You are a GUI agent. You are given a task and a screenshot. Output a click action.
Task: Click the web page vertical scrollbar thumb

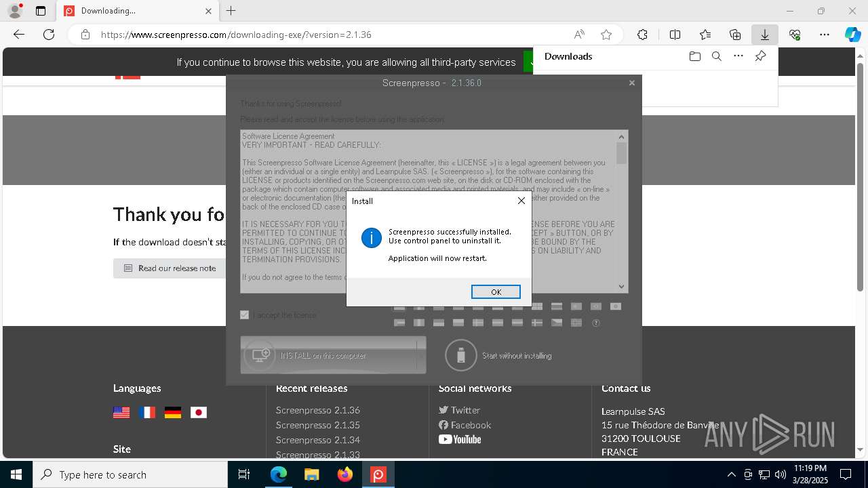[861, 177]
